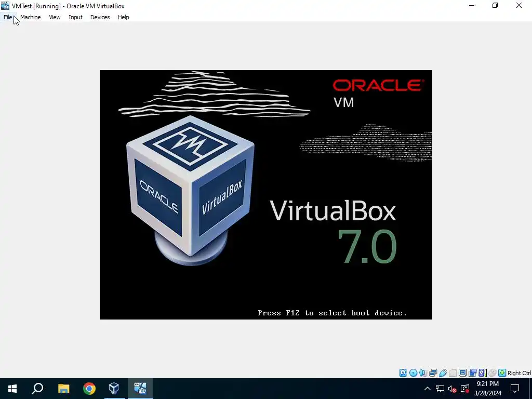Open the File menu
This screenshot has height=399, width=532.
pos(8,17)
